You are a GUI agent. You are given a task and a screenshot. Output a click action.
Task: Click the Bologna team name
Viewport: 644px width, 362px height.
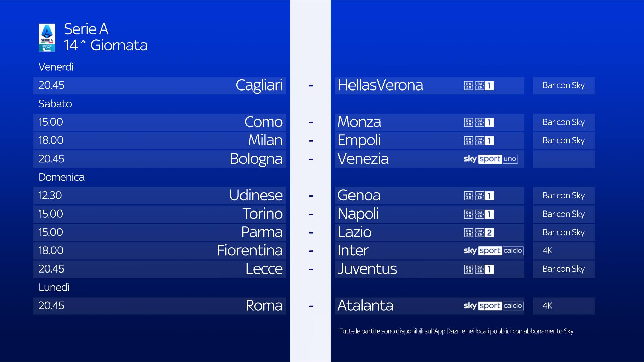click(256, 159)
